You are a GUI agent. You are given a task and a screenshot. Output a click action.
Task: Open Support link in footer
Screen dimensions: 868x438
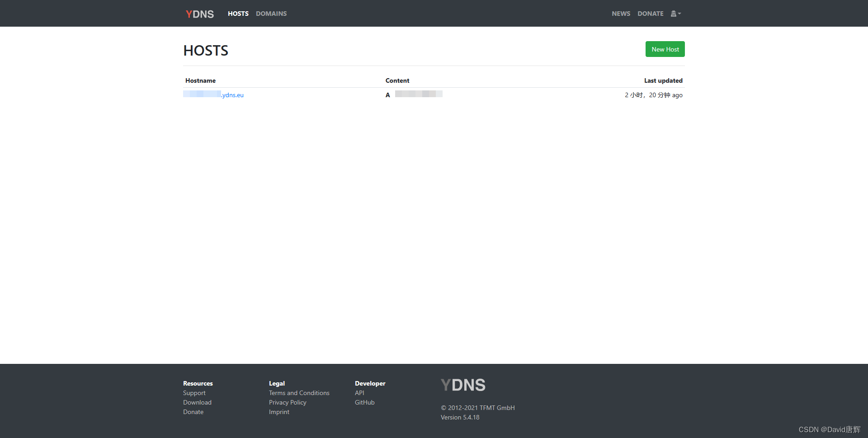coord(194,393)
